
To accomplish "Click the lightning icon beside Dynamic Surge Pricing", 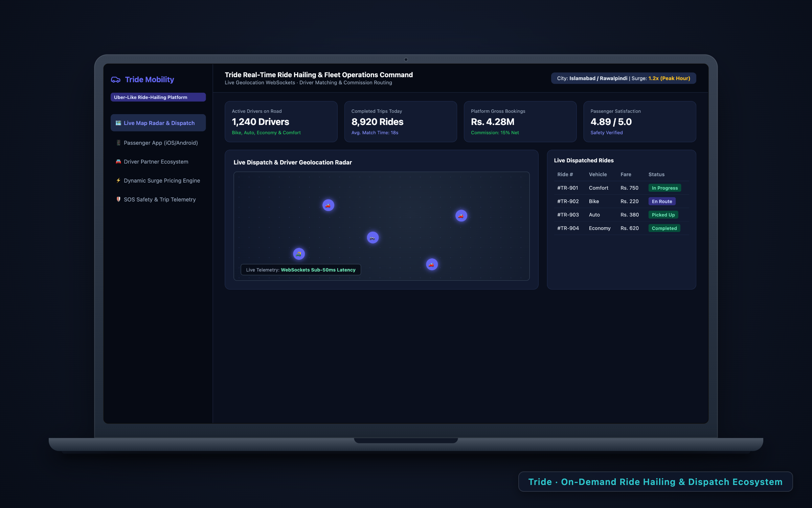I will [118, 181].
